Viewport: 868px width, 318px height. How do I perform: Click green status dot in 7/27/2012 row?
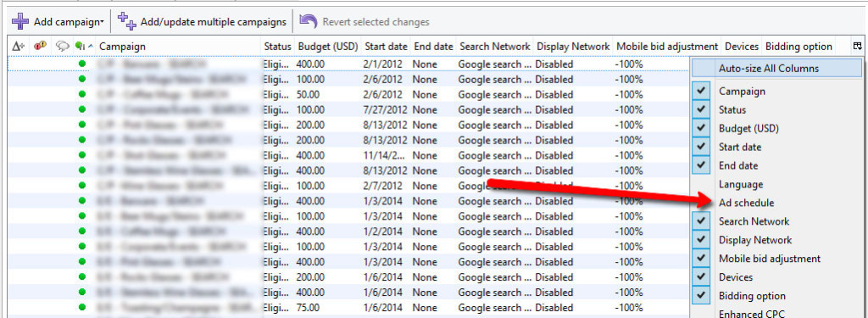(82, 109)
